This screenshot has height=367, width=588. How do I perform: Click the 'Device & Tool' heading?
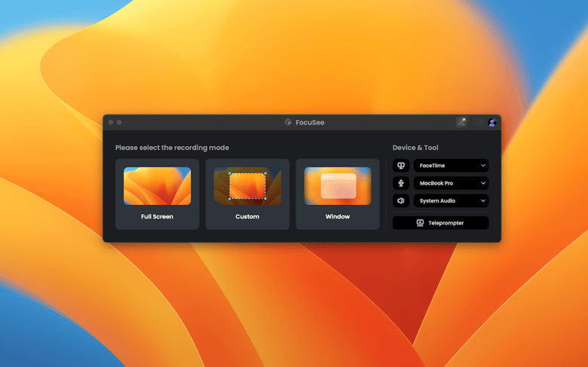click(415, 148)
